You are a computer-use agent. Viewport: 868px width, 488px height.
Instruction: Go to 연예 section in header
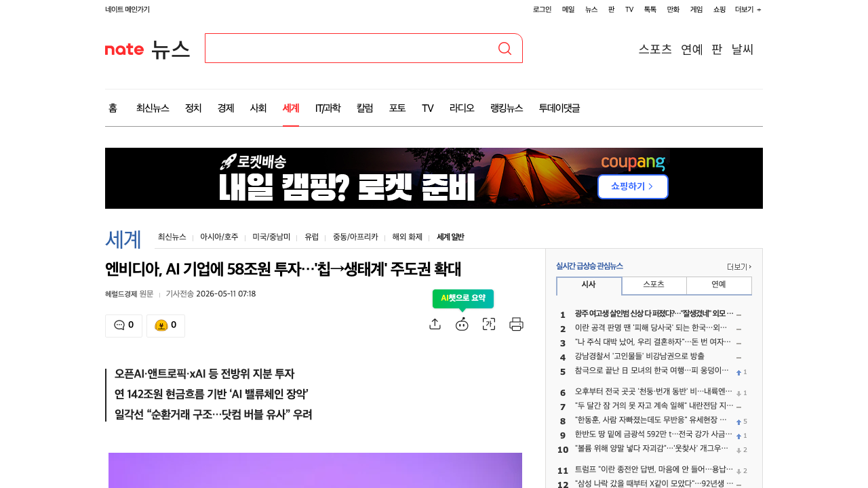click(x=692, y=49)
